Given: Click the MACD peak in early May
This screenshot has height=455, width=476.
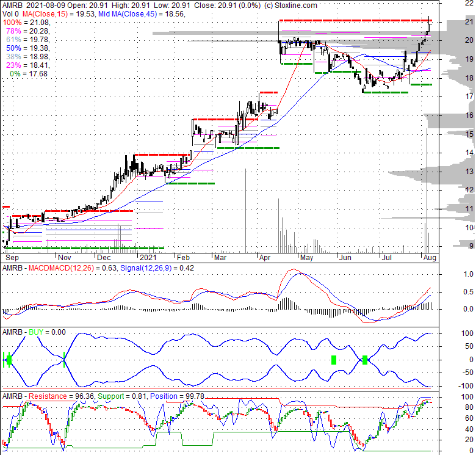Looking at the screenshot, I should click(x=294, y=269).
